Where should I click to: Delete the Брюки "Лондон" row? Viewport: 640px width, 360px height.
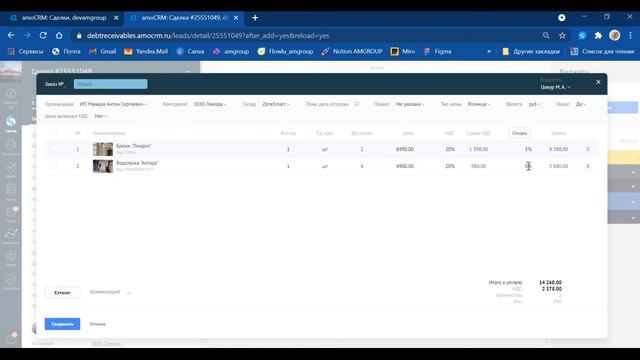pos(588,149)
